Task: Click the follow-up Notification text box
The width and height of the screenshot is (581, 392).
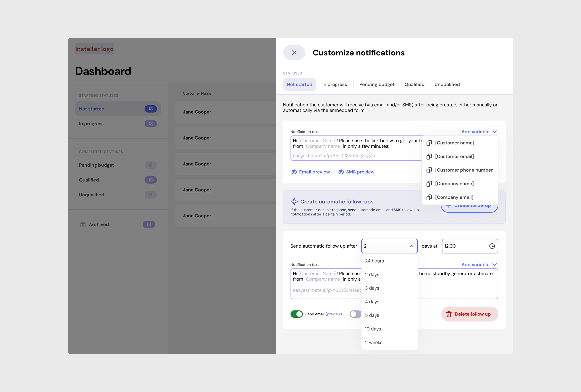Action: coord(394,284)
